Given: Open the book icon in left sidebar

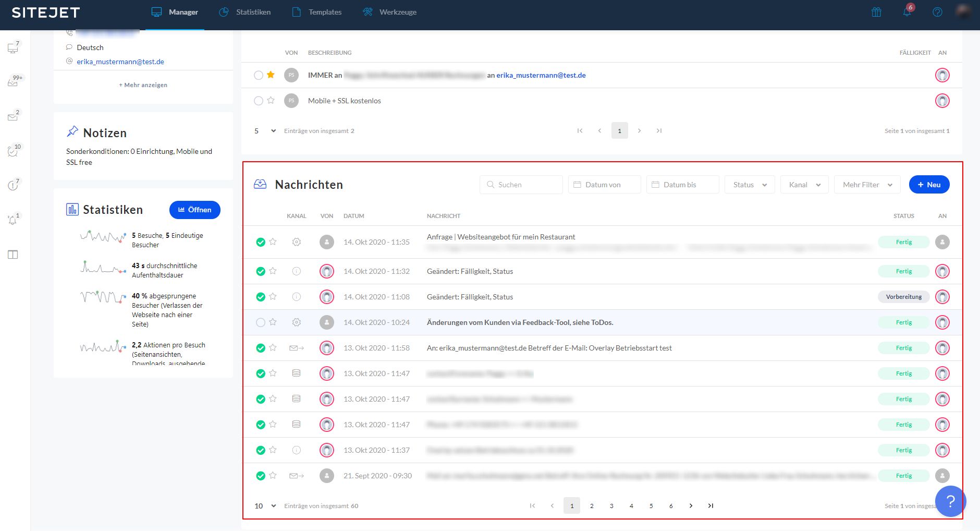Looking at the screenshot, I should tap(13, 255).
